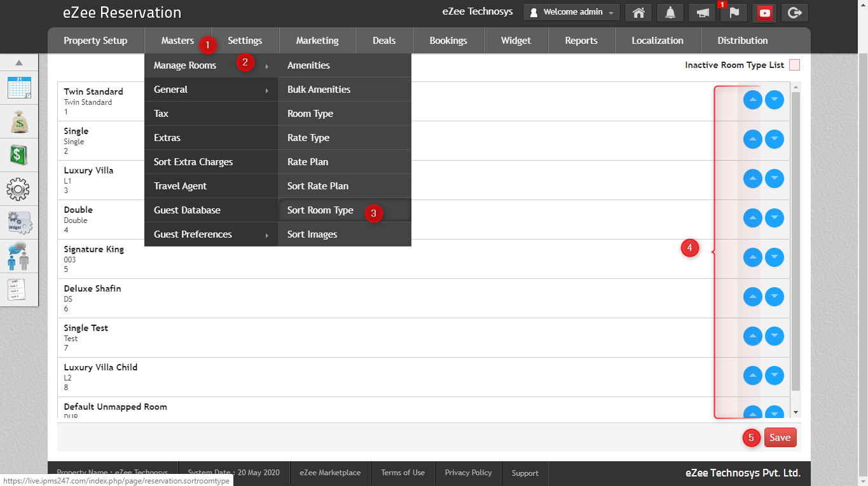
Task: Open Terms of Use footer link
Action: tap(403, 473)
